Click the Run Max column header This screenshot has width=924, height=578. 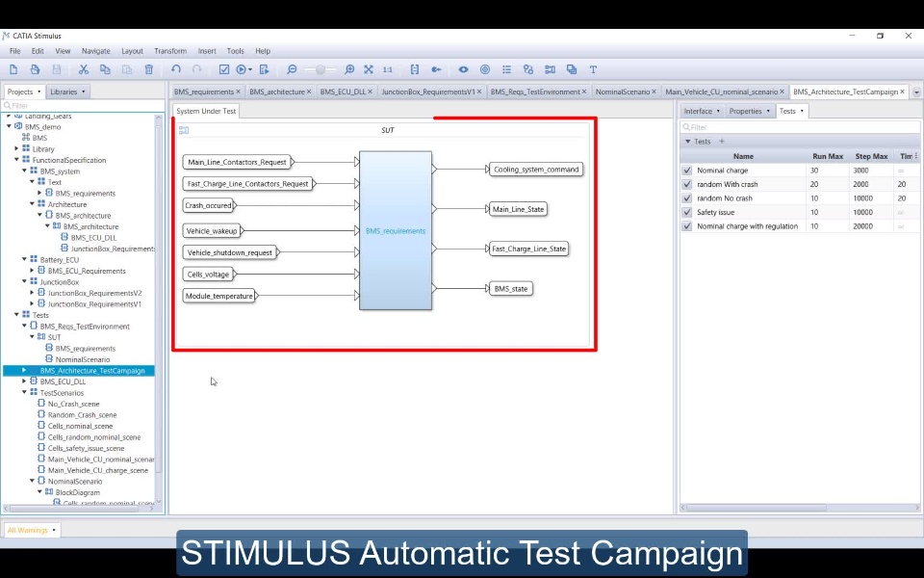[828, 156]
